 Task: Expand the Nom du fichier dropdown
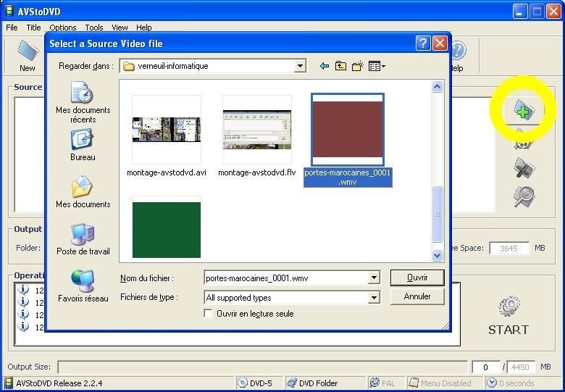(374, 278)
